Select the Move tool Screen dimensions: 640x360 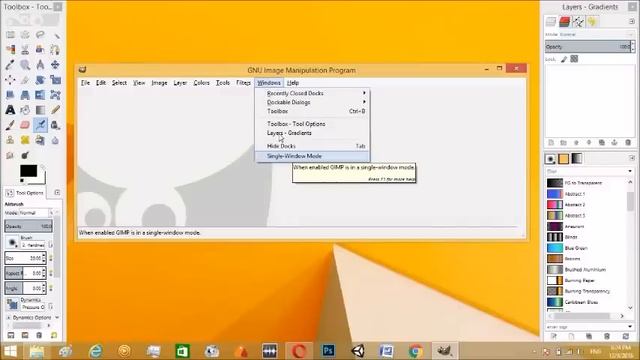coord(56,65)
